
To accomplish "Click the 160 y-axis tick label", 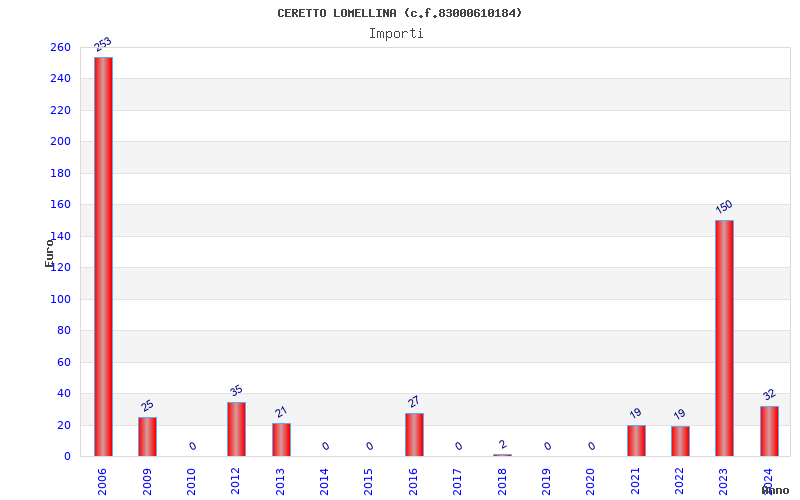I will (60, 205).
